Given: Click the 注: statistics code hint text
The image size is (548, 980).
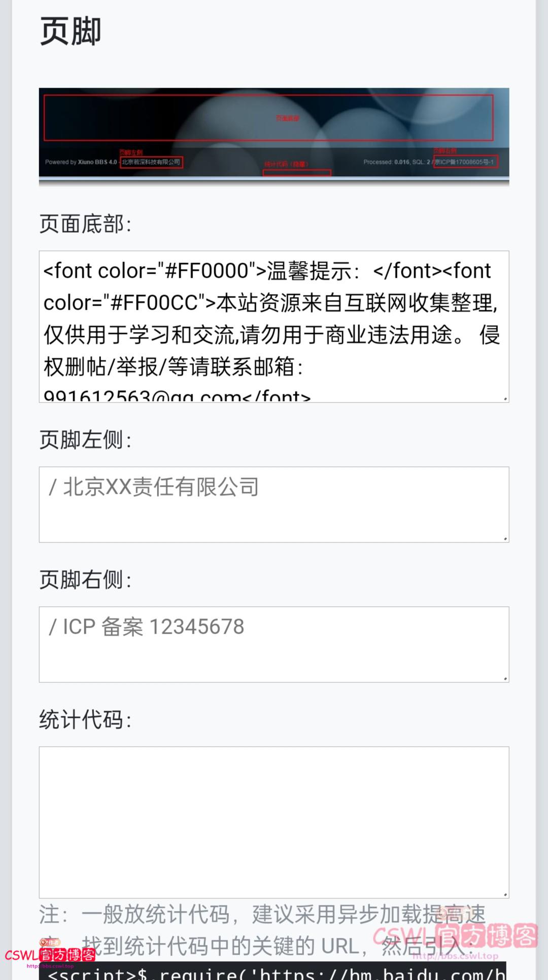Looking at the screenshot, I should (x=254, y=915).
